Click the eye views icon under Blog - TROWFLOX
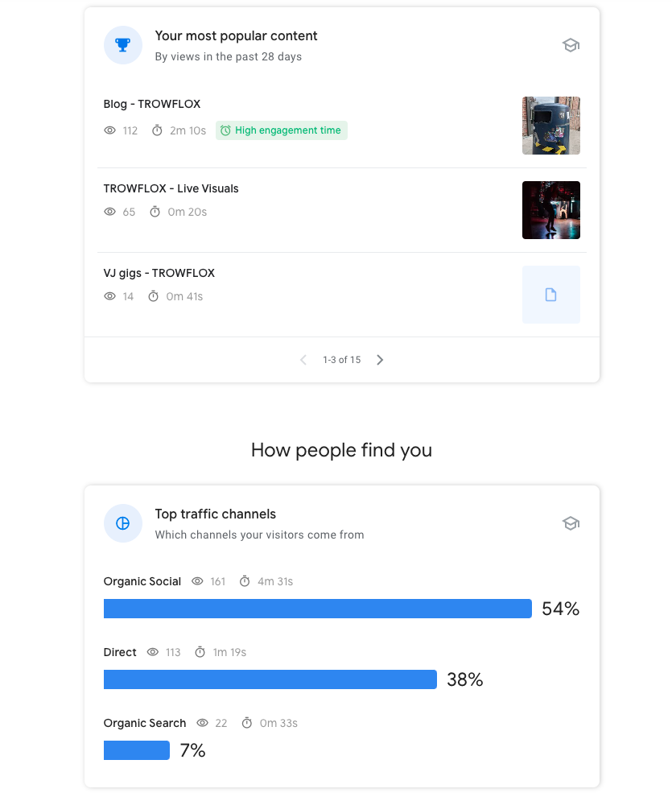The image size is (672, 797). 109,130
